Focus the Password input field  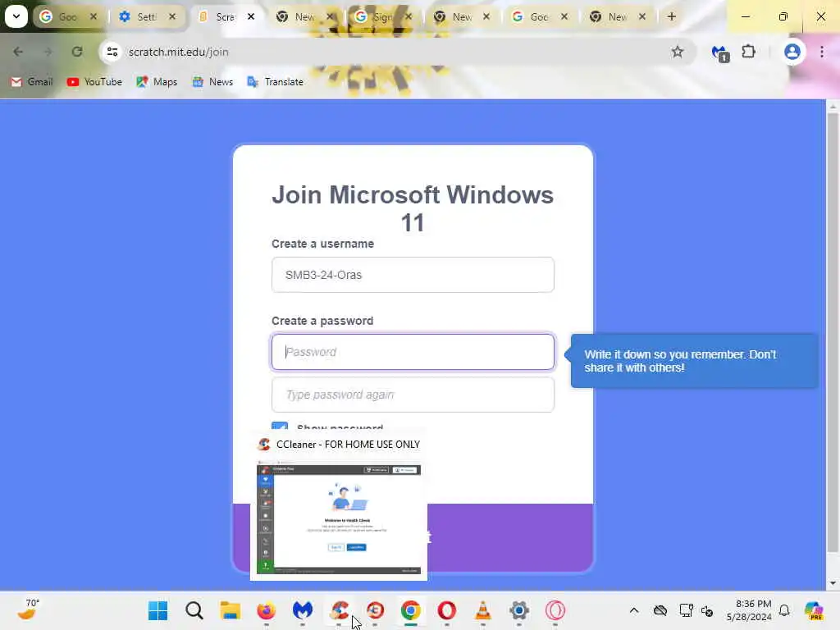click(413, 352)
